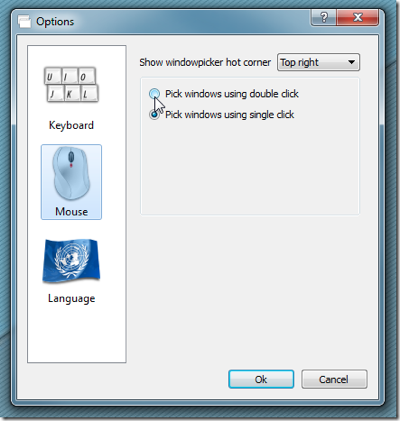Select pick windows using single click radio
Viewport: 400px width, 421px height.
(154, 115)
